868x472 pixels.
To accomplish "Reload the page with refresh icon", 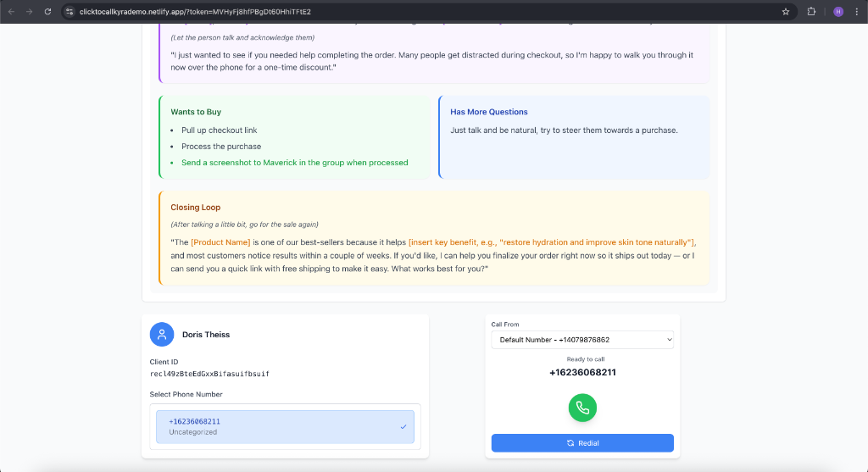I will (47, 12).
